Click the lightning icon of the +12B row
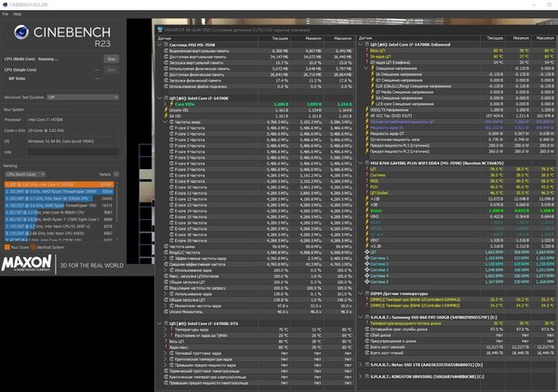The image size is (558, 392). 367,199
